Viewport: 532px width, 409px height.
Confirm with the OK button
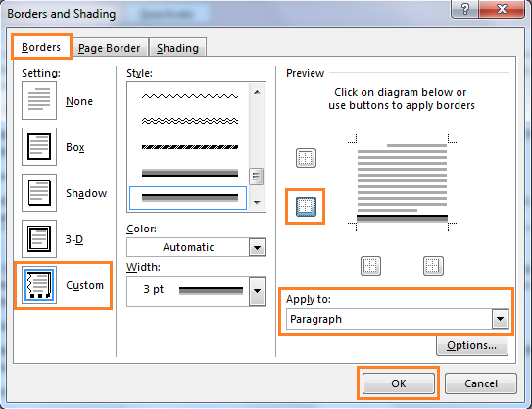click(399, 383)
